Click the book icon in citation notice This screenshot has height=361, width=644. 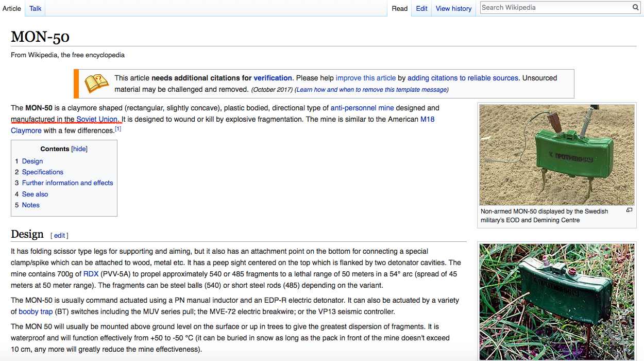[96, 83]
